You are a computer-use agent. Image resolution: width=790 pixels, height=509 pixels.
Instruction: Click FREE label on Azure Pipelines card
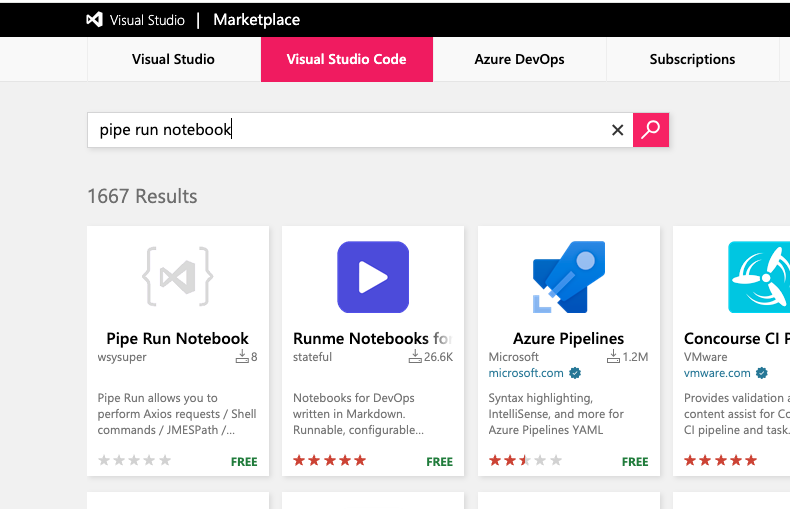point(635,462)
